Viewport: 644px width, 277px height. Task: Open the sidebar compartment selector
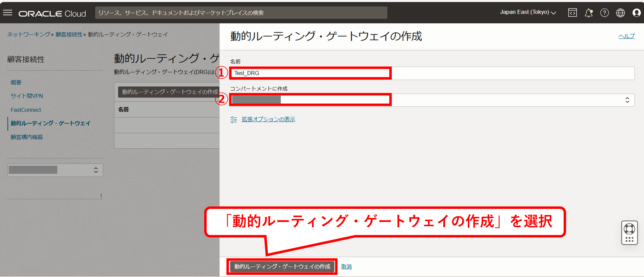(55, 170)
